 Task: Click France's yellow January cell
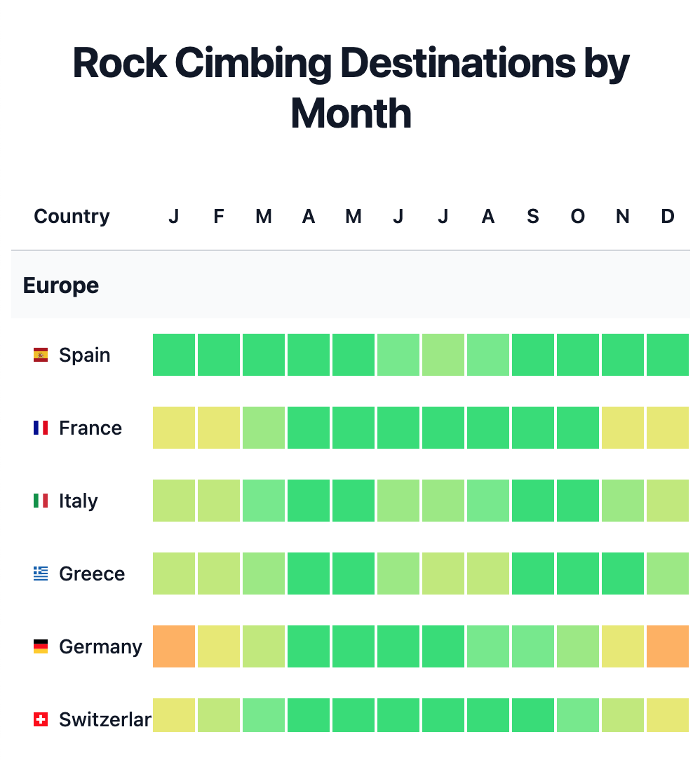click(x=174, y=428)
